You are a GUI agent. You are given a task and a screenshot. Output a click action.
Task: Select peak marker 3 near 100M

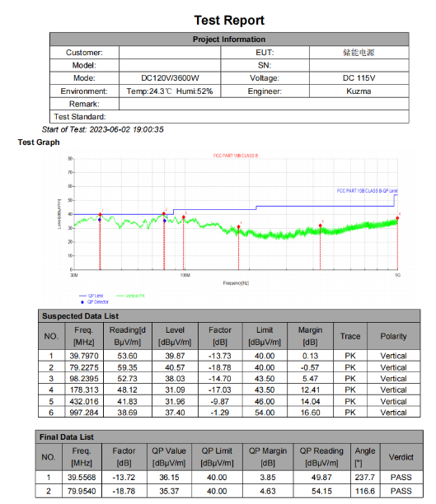pyautogui.click(x=184, y=217)
